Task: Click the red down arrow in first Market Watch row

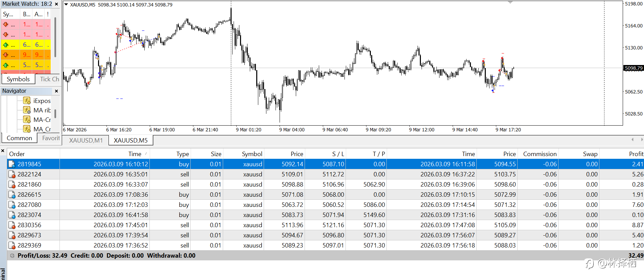Action: [6, 24]
